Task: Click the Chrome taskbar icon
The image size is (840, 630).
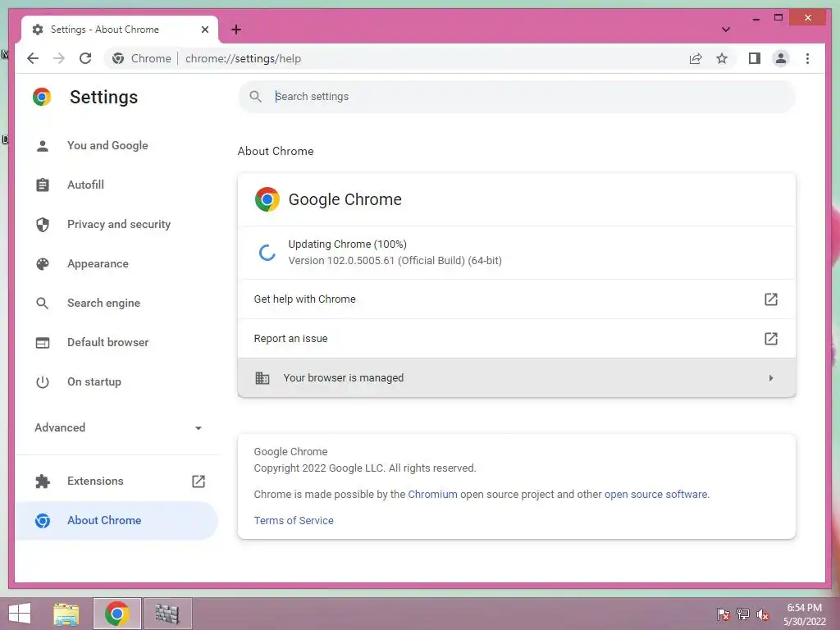Action: click(116, 614)
